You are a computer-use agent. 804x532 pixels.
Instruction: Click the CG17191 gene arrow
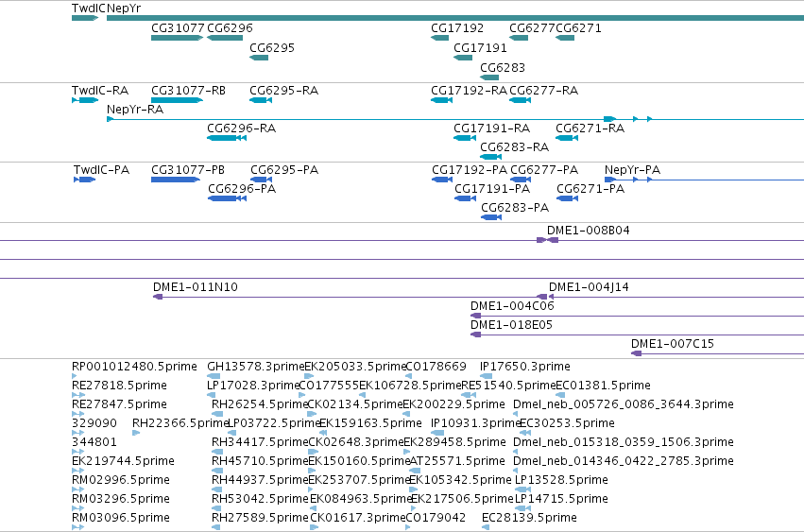tap(463, 58)
